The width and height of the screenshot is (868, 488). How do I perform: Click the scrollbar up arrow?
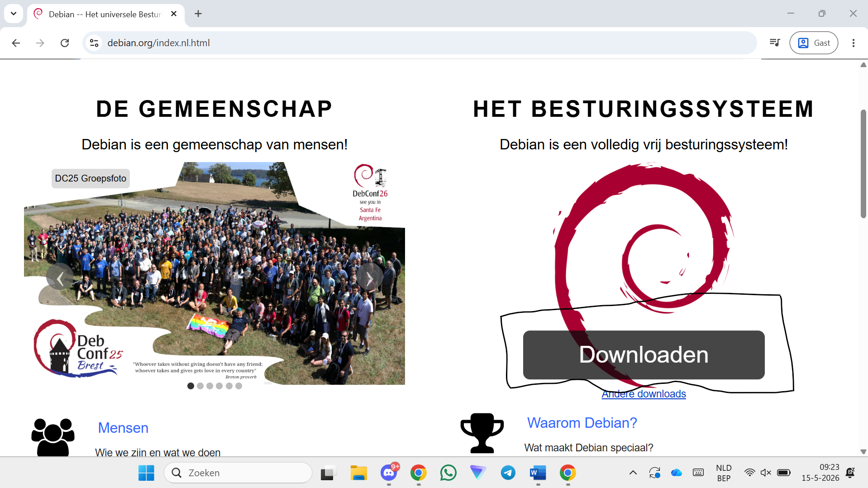[863, 65]
